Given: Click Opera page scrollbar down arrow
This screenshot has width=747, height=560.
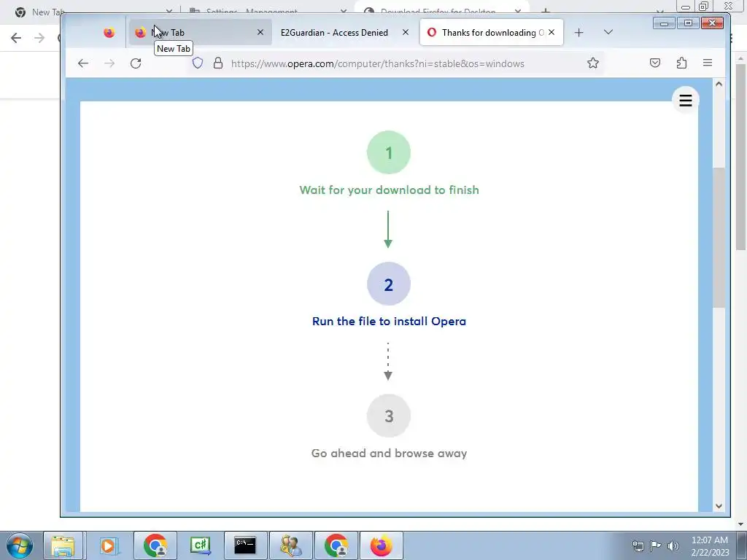Looking at the screenshot, I should [x=719, y=506].
